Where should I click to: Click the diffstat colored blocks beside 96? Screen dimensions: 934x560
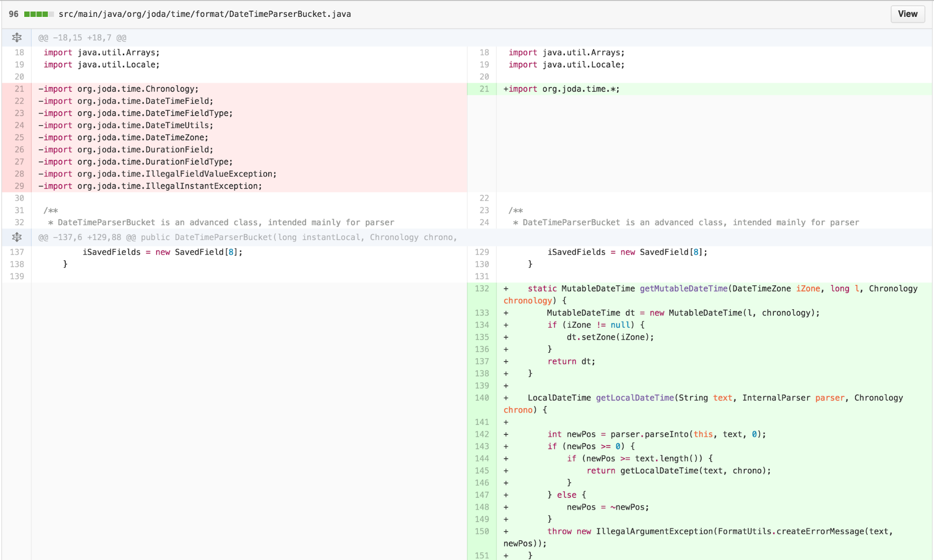pos(39,14)
